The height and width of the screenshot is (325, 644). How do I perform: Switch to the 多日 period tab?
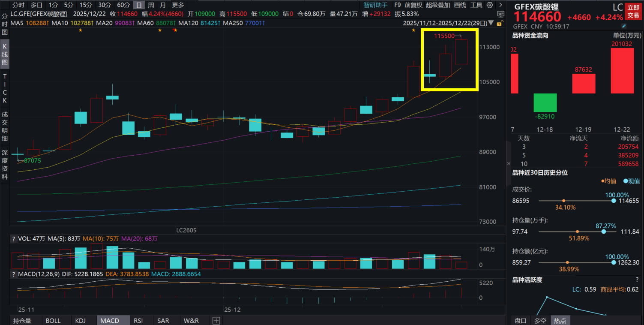pos(36,5)
